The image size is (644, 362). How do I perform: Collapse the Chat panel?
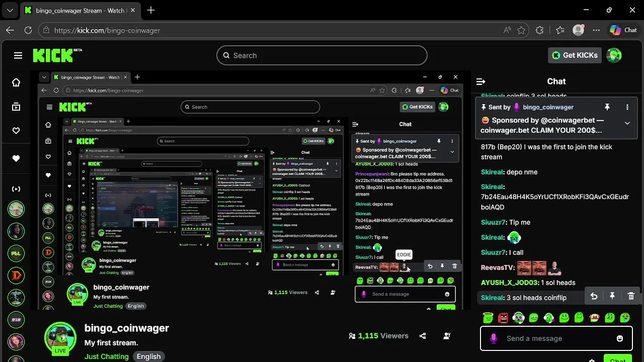(480, 81)
